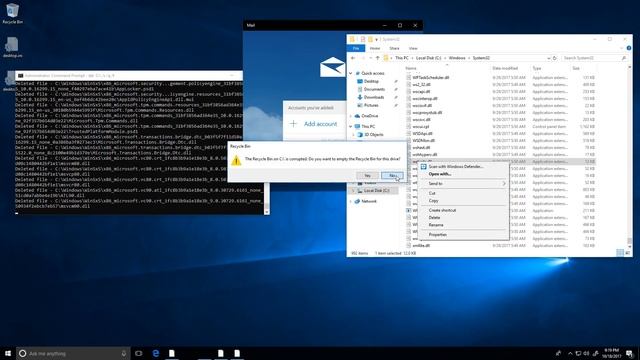Open the Task View icon in taskbar
This screenshot has height=360, width=640.
[139, 353]
